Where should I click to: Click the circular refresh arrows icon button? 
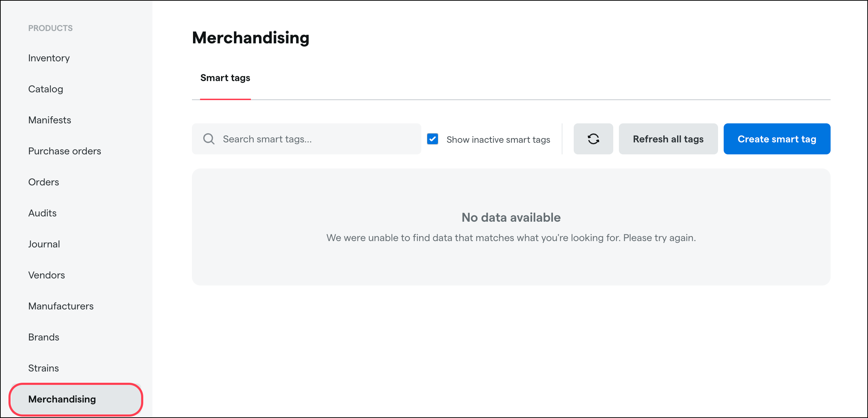tap(593, 139)
